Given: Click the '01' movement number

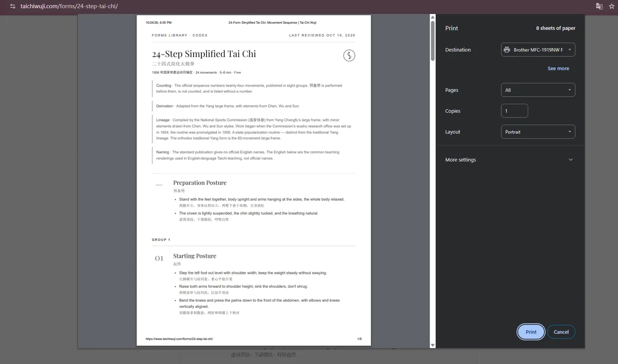Looking at the screenshot, I should coord(159,258).
